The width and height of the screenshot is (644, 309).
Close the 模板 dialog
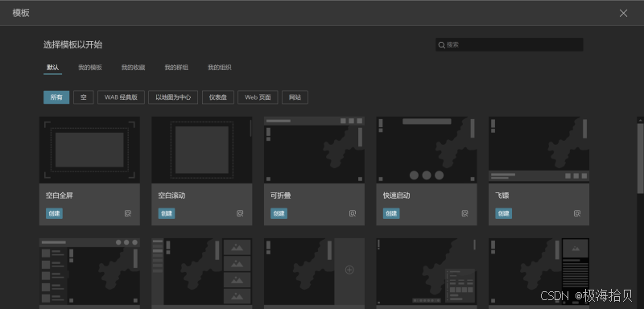[x=623, y=13]
